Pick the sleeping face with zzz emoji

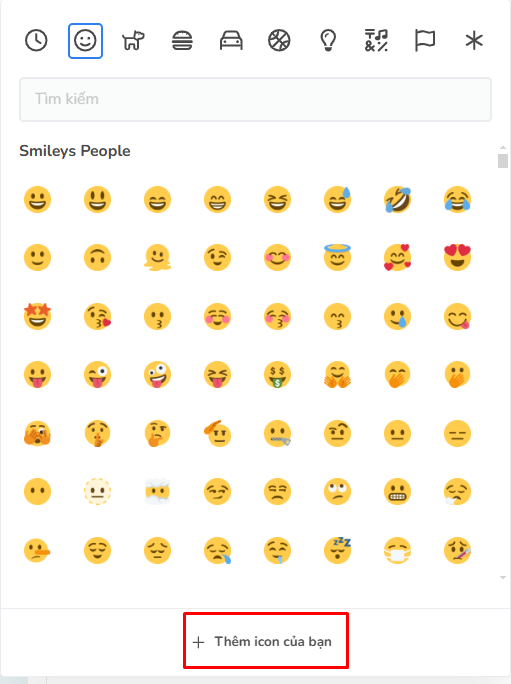(x=338, y=550)
